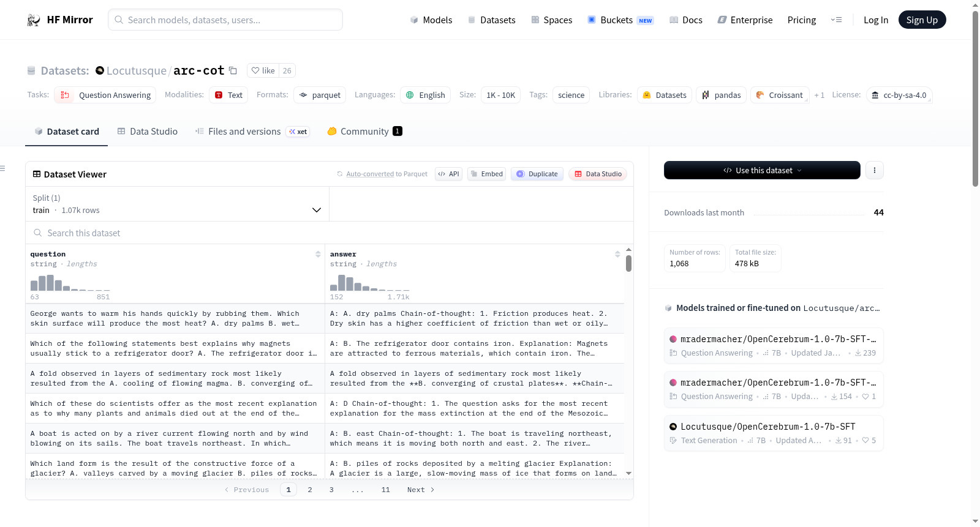
Task: Click the 1K - 10K size tag
Action: point(500,95)
